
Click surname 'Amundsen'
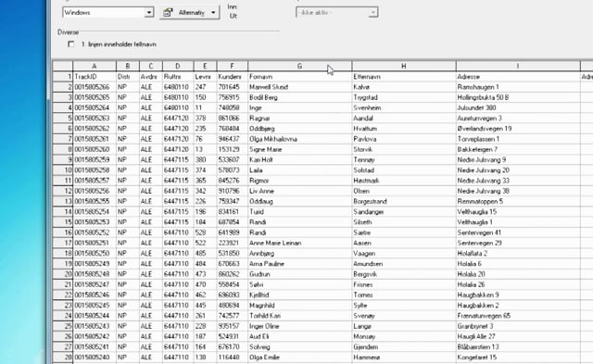click(x=368, y=264)
